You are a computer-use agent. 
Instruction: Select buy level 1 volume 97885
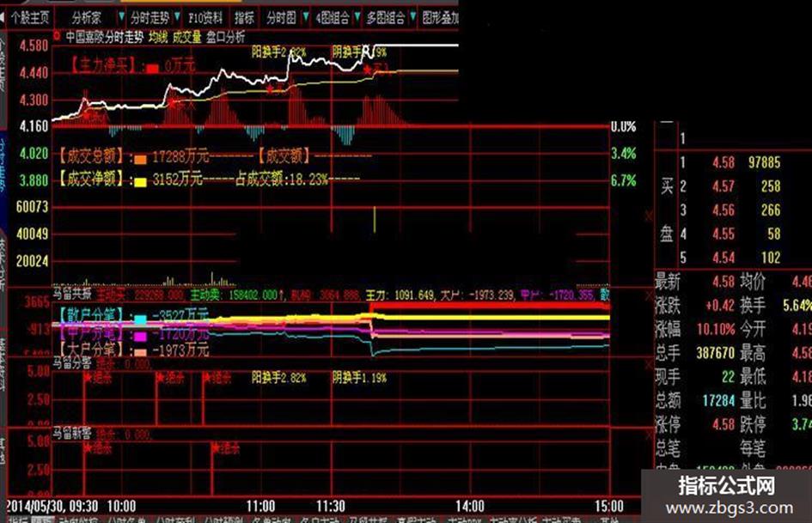pyautogui.click(x=764, y=162)
